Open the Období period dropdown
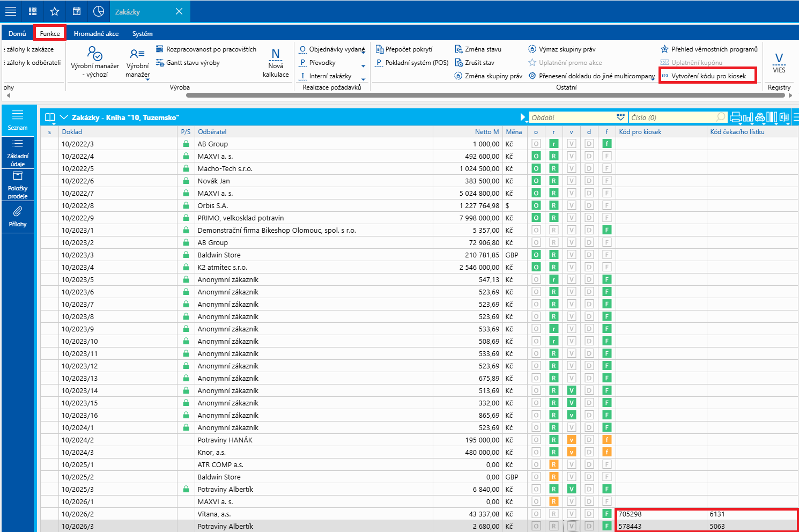 tap(620, 117)
